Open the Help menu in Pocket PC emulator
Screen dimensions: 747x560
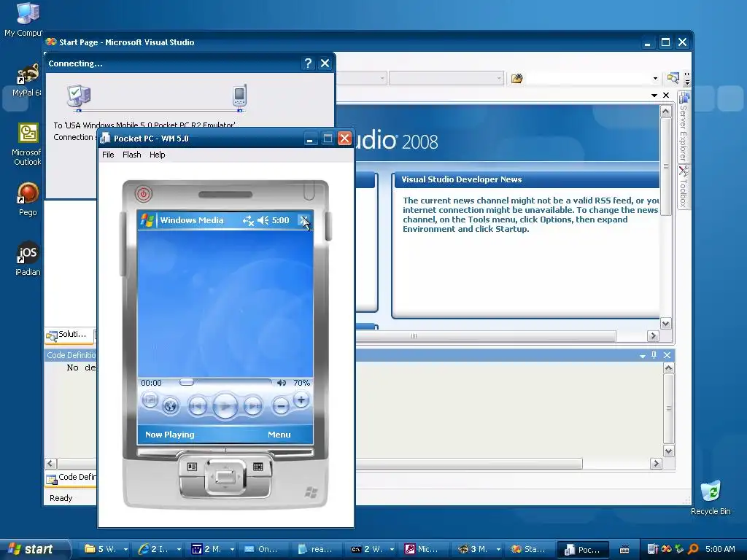158,155
